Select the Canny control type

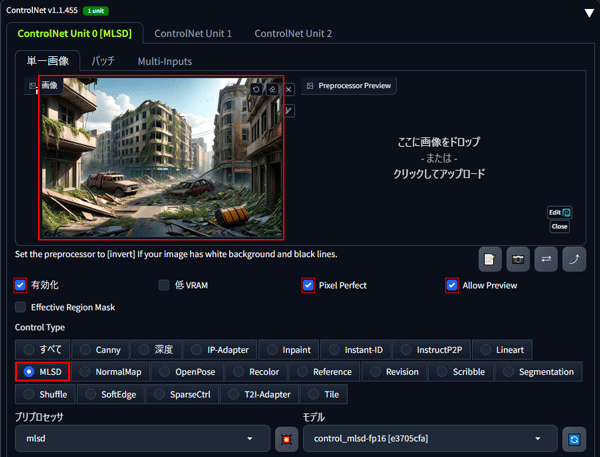(x=100, y=349)
